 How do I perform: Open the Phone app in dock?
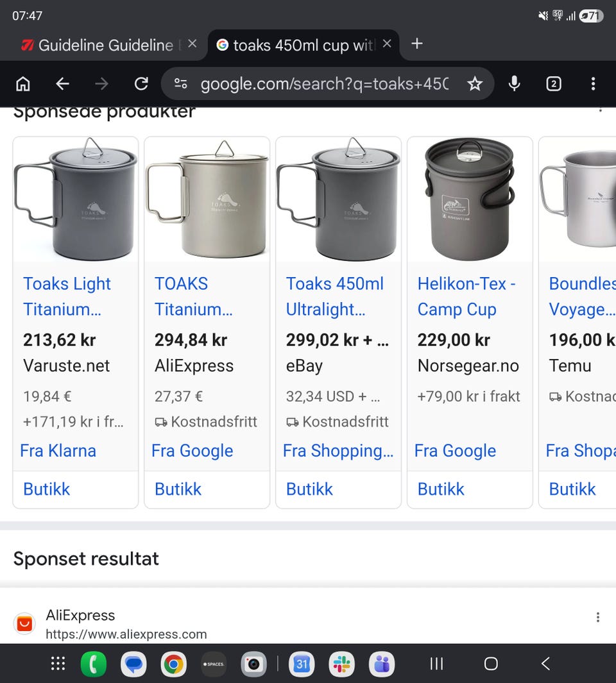point(93,664)
